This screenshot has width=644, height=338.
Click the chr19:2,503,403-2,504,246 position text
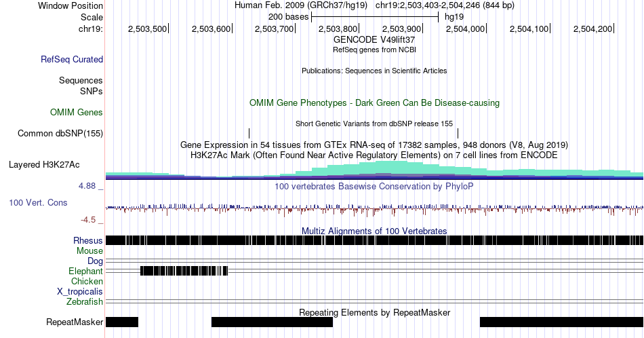(445, 5)
